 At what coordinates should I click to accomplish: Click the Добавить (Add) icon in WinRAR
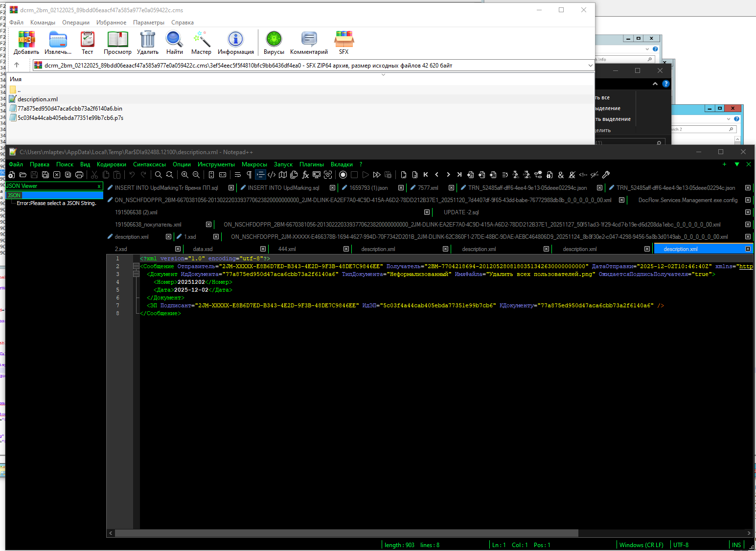(x=26, y=43)
